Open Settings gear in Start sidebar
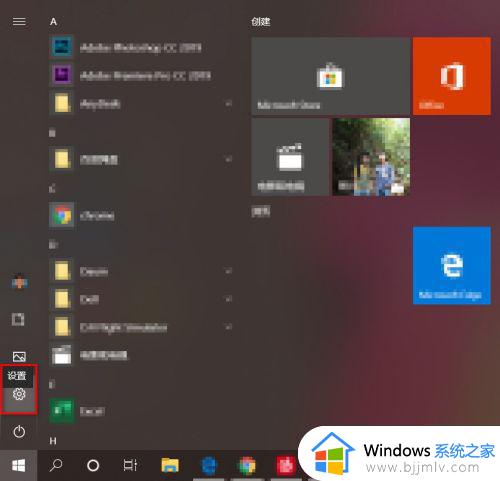This screenshot has width=500, height=481. [19, 394]
